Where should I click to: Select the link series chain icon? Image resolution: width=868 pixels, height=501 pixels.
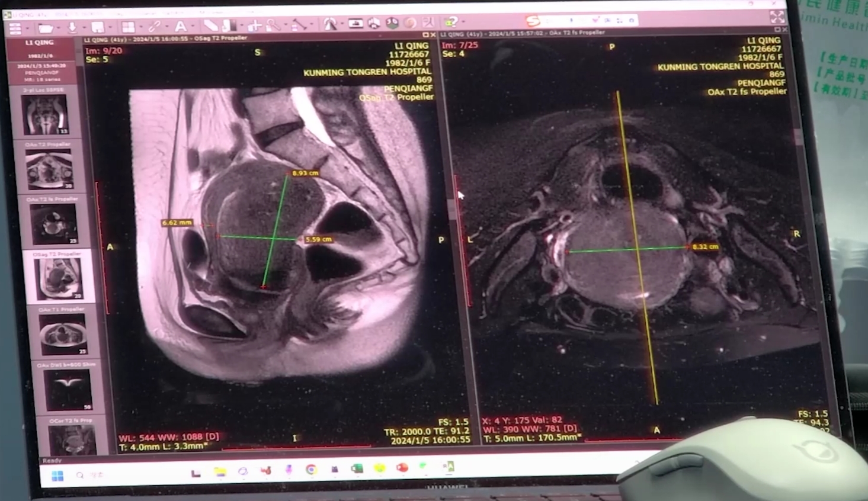coord(155,26)
